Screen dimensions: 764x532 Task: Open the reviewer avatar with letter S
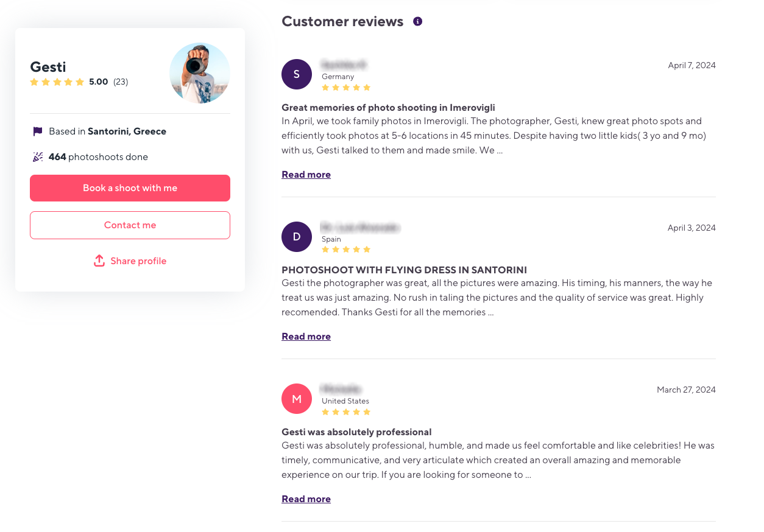tap(297, 74)
